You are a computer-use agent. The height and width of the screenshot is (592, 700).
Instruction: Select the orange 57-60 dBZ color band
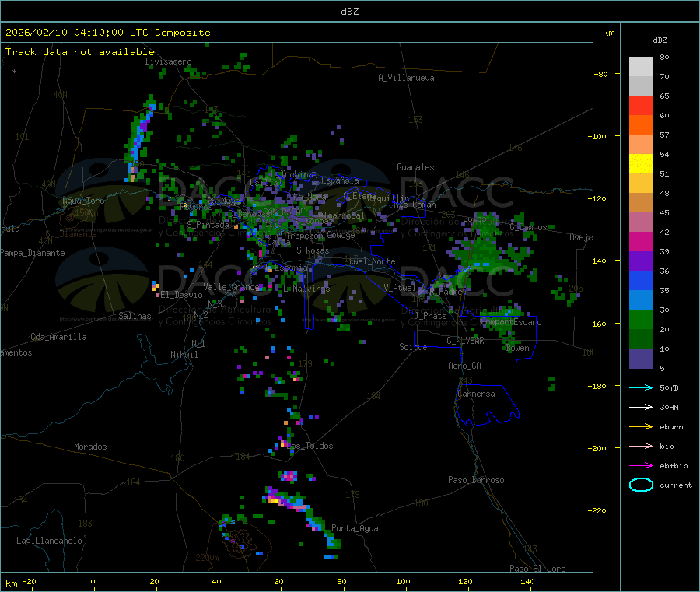tap(641, 125)
